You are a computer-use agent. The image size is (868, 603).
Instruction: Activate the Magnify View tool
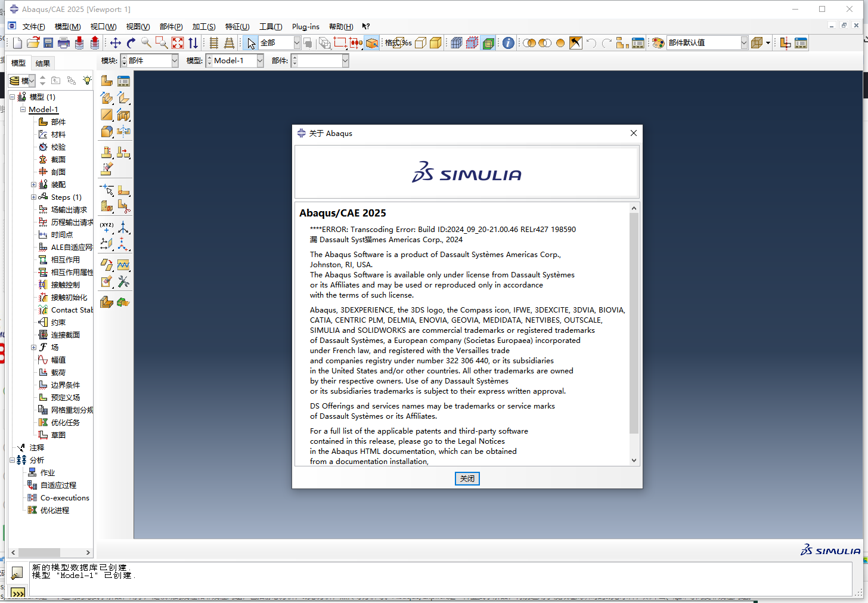click(146, 42)
